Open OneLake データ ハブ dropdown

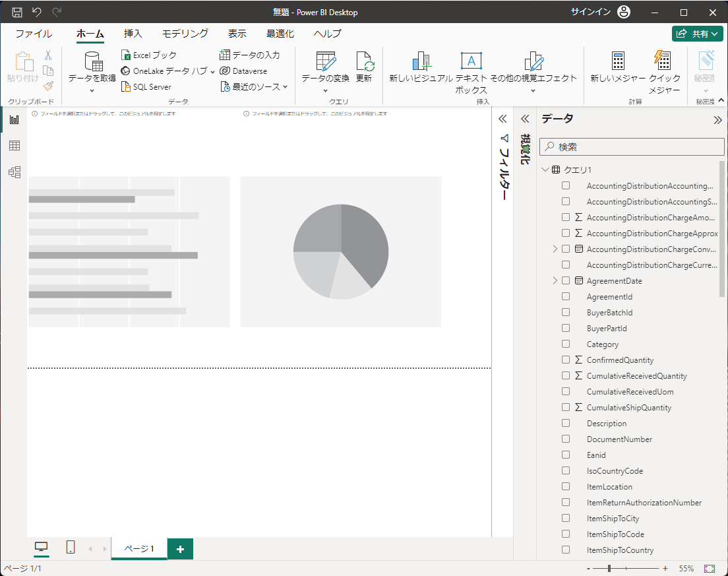[212, 72]
